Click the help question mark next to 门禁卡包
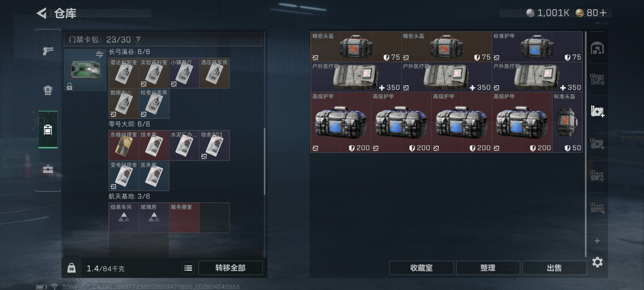644x290 pixels. point(138,39)
